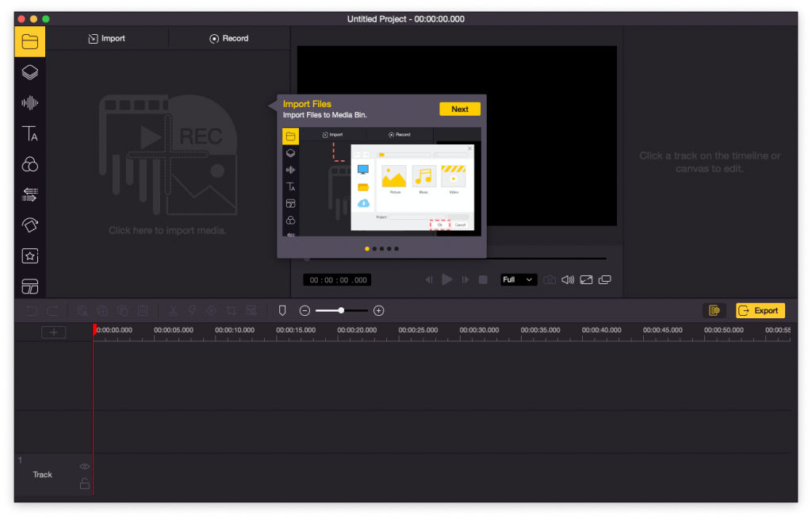Toggle Track 1 visibility eye icon

[x=84, y=467]
